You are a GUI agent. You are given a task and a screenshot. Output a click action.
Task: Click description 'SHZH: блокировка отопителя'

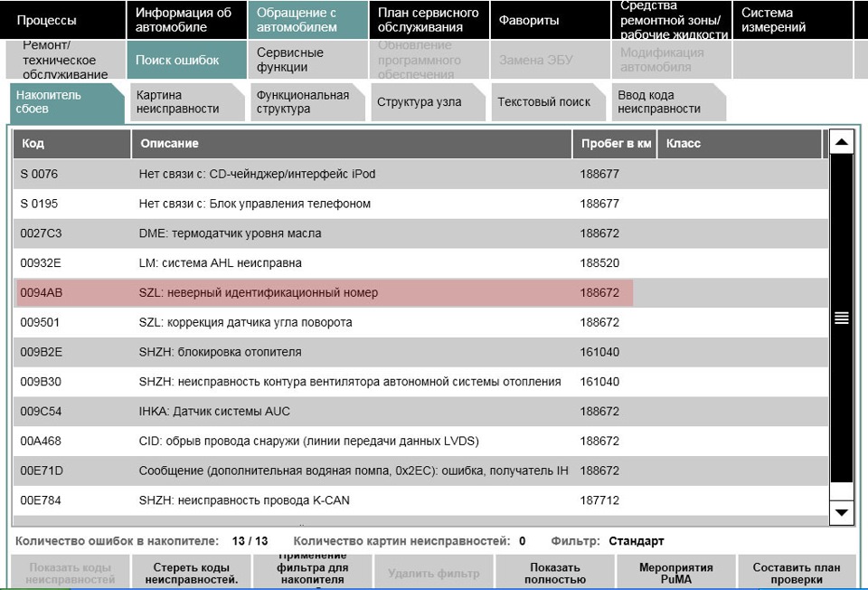coord(221,352)
